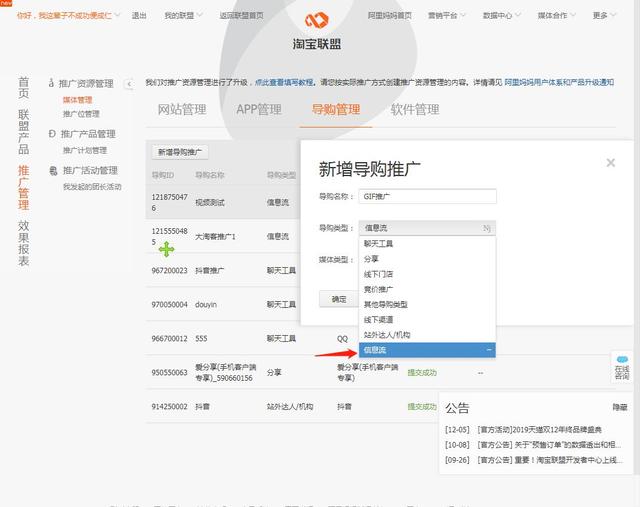Select highlighted 信息流 option
Viewport: 640px width, 507px height.
click(x=427, y=350)
